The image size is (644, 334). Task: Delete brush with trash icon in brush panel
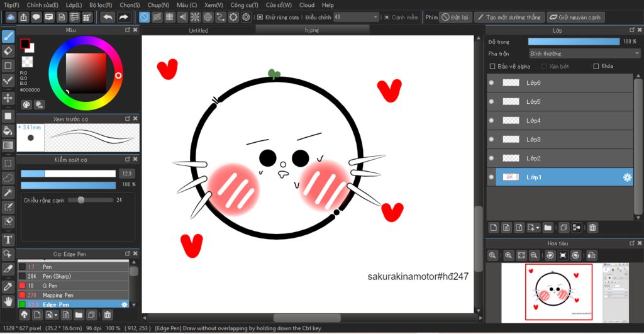point(107,315)
